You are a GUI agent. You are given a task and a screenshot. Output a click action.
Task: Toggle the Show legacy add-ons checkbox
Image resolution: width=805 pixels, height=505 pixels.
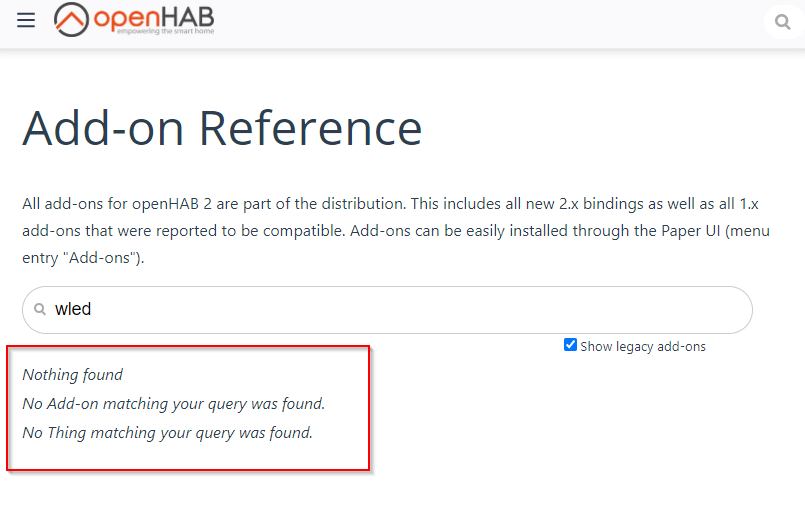coord(570,345)
